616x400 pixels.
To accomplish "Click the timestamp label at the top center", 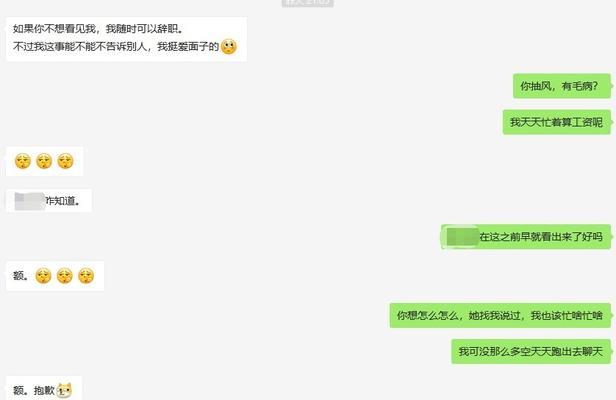I will coord(308,2).
